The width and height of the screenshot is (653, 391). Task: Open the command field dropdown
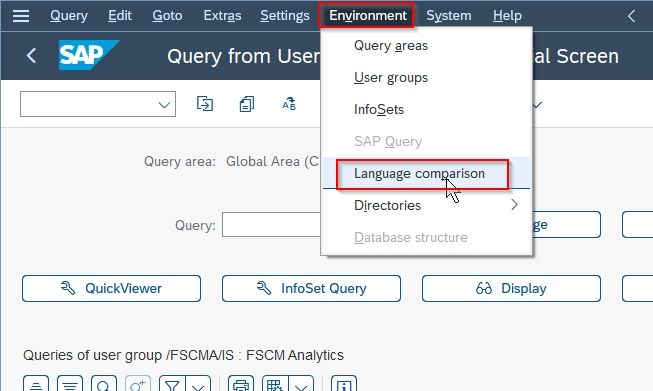pos(164,105)
